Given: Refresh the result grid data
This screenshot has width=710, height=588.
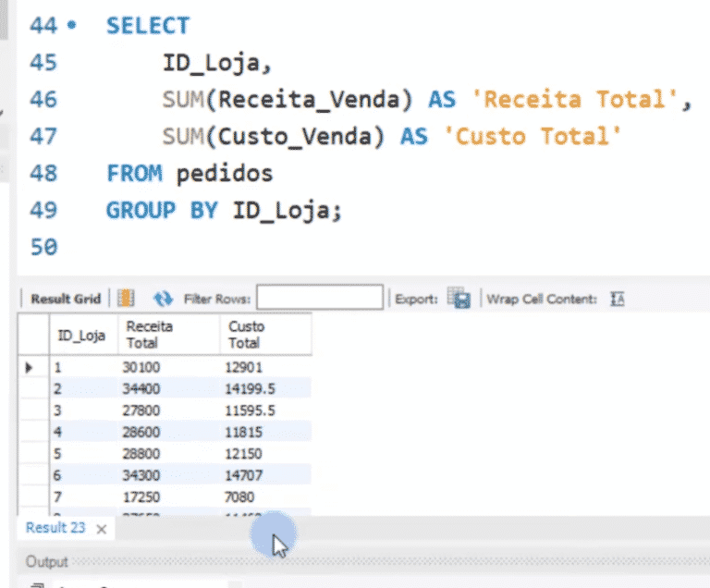Looking at the screenshot, I should (163, 299).
